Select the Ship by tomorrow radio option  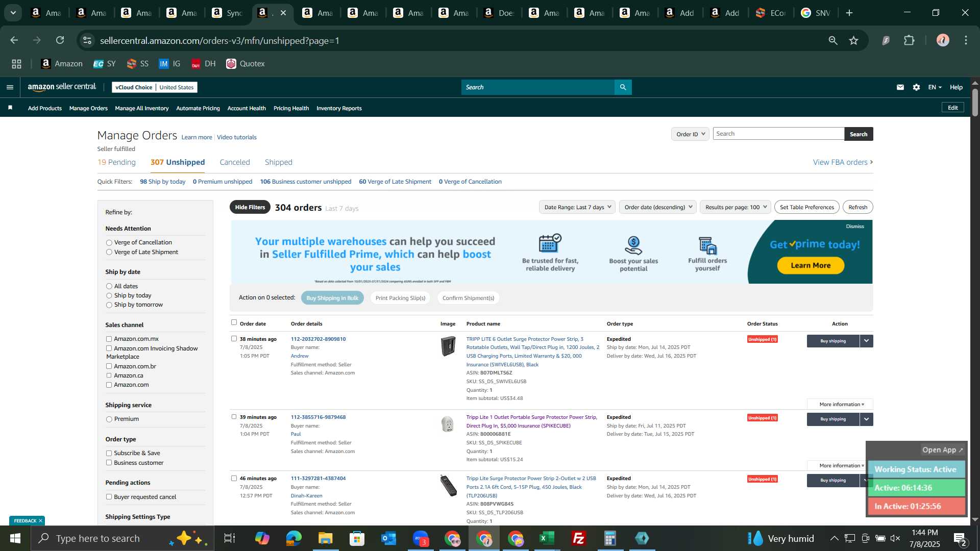[x=109, y=305]
